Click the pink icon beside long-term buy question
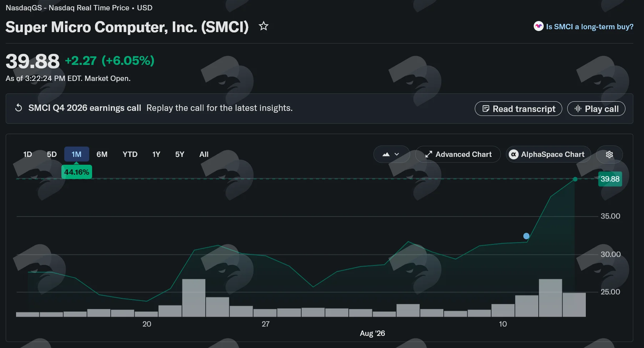 coord(538,26)
